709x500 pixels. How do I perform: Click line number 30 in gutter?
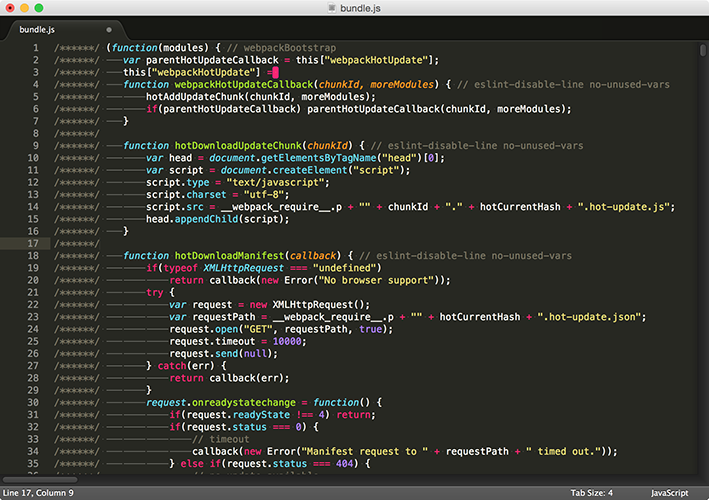pos(33,402)
